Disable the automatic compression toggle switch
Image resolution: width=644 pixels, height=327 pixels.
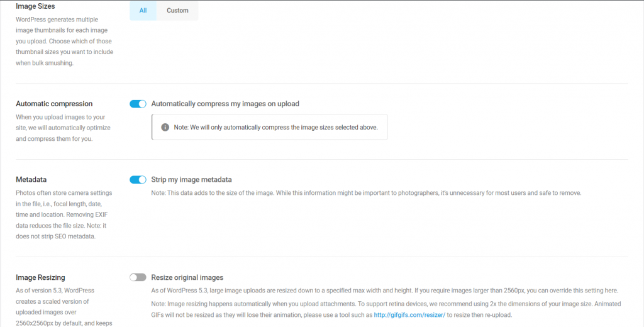tap(138, 104)
